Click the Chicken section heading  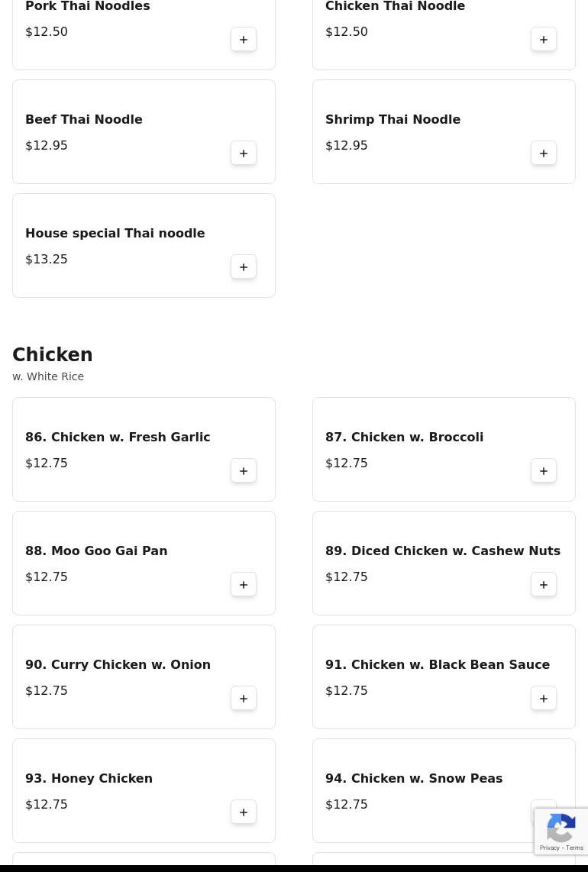point(52,354)
